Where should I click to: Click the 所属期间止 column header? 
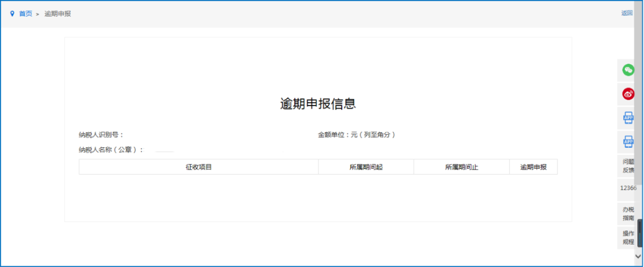(462, 167)
